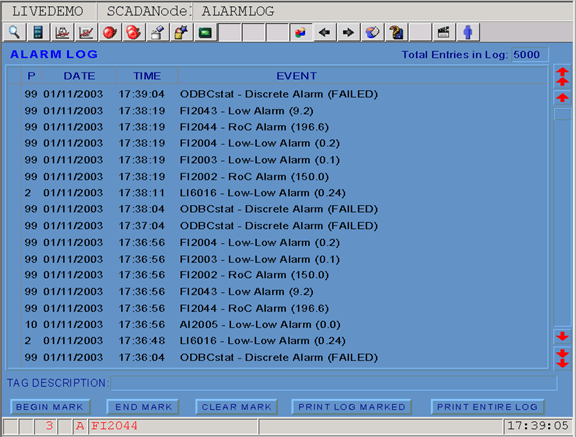Image resolution: width=576 pixels, height=437 pixels.
Task: Click the BEGIN MARK button
Action: [x=50, y=407]
